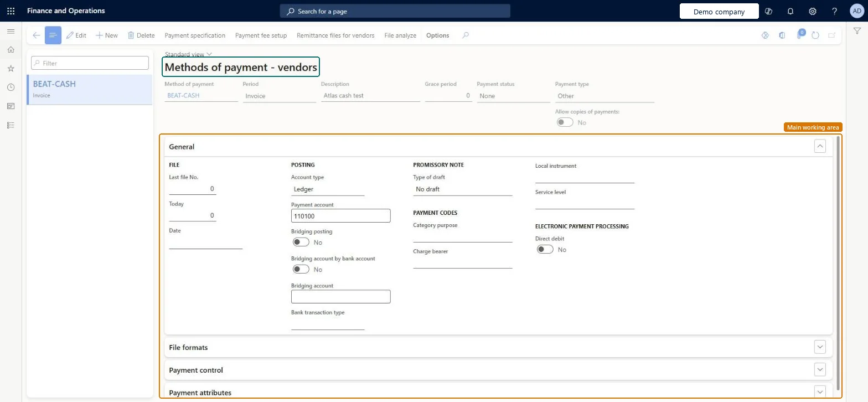Toggle Allow copies of payments switch
The height and width of the screenshot is (402, 868).
point(565,122)
